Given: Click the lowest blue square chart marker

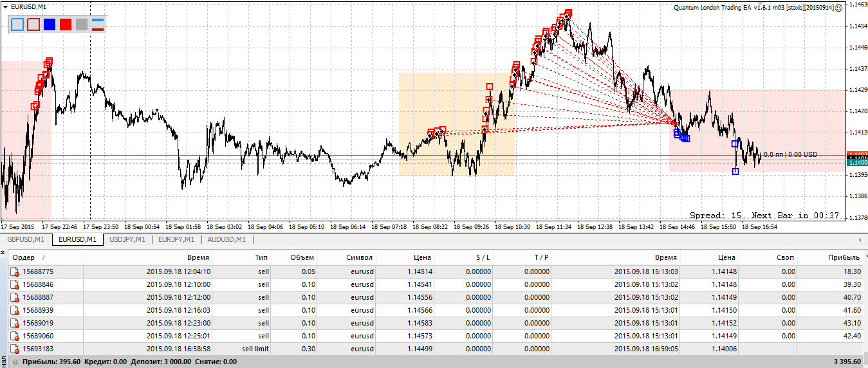Looking at the screenshot, I should [735, 171].
